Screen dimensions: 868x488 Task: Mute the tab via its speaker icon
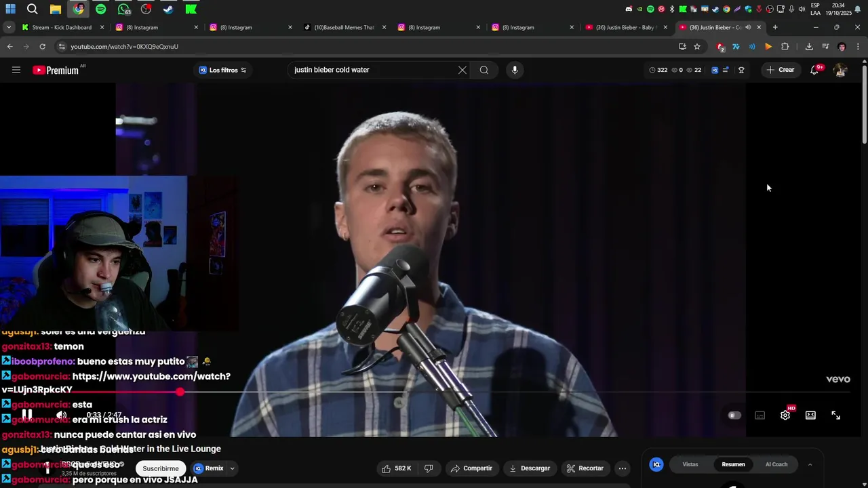748,28
